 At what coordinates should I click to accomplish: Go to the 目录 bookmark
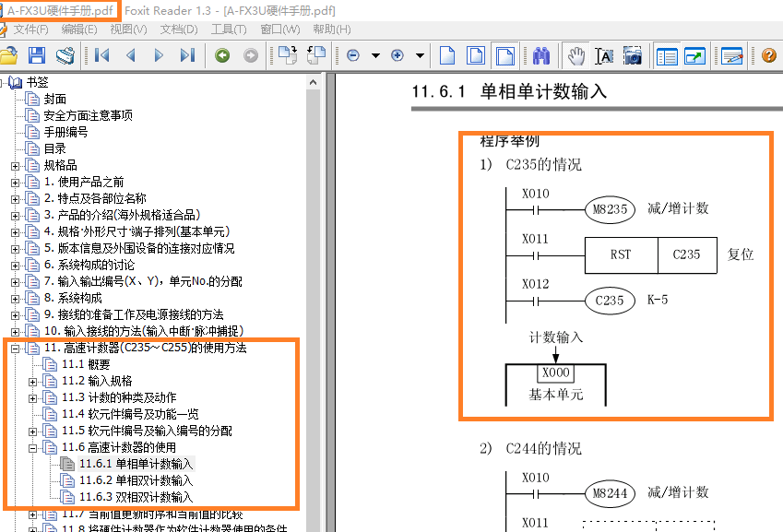pyautogui.click(x=55, y=148)
